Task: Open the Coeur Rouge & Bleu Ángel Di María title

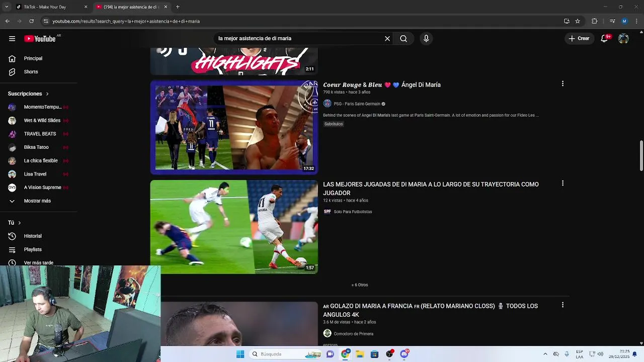Action: pyautogui.click(x=382, y=85)
